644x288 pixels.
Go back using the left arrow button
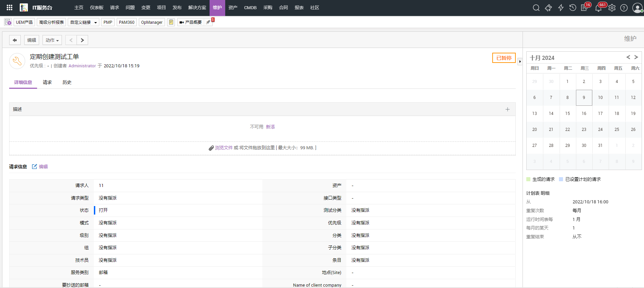pos(15,40)
